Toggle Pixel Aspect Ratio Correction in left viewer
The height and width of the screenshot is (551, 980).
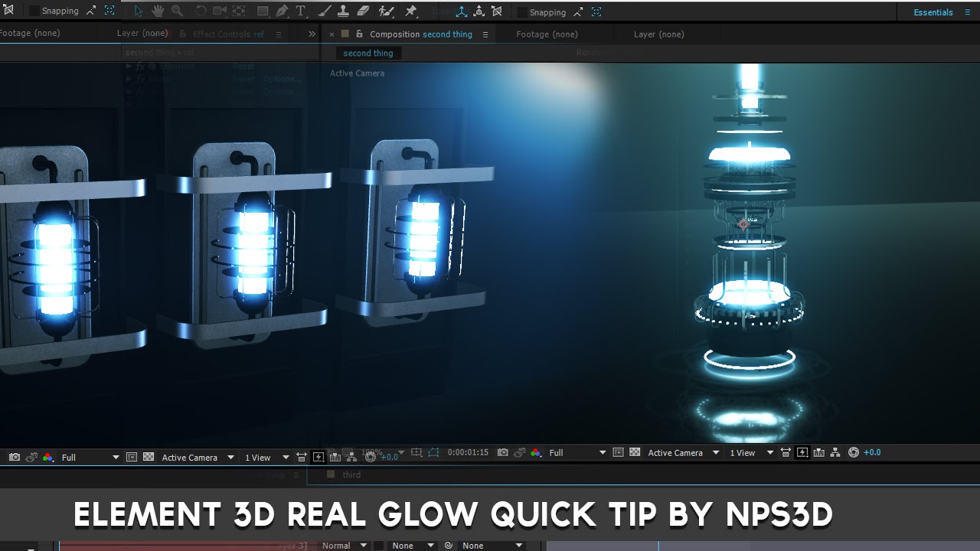click(x=302, y=457)
